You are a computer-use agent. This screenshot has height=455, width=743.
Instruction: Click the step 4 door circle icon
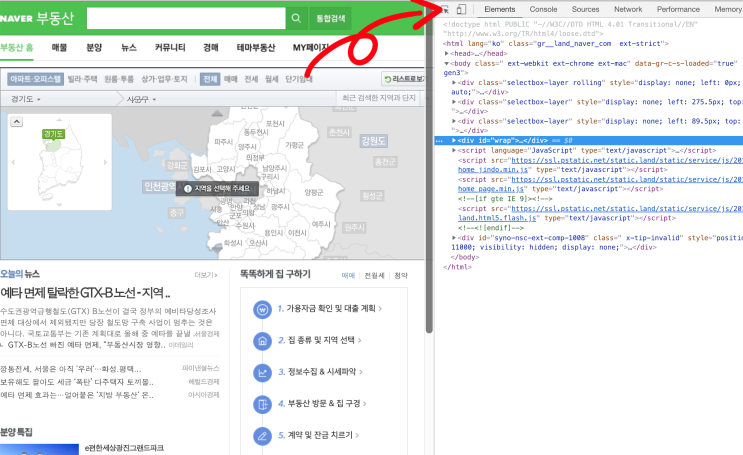(x=262, y=404)
